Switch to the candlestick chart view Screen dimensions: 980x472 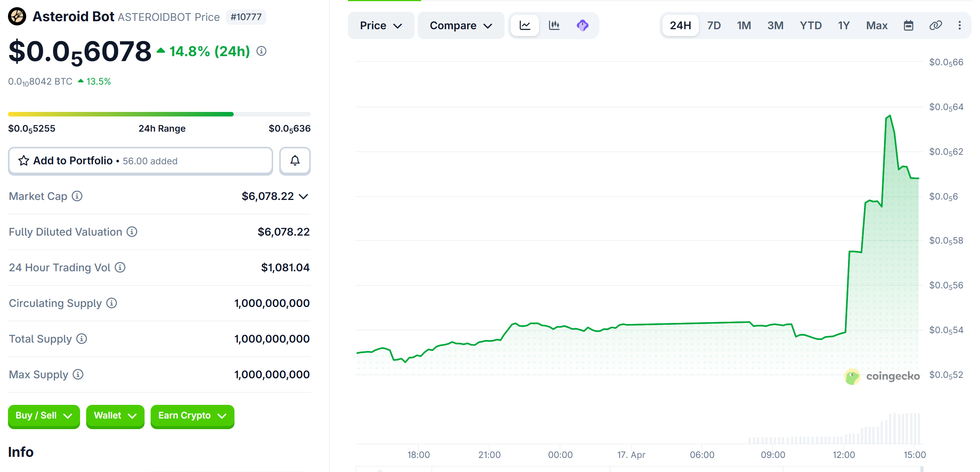554,25
